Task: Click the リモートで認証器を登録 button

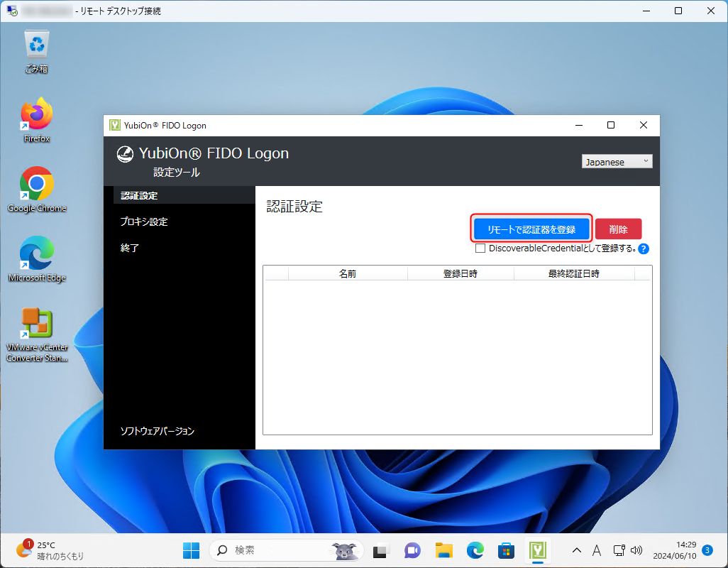Action: 531,229
